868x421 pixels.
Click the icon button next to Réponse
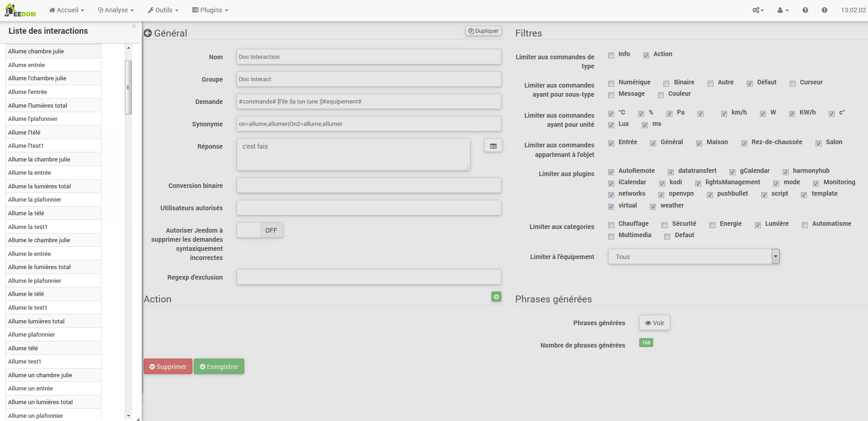[x=493, y=146]
